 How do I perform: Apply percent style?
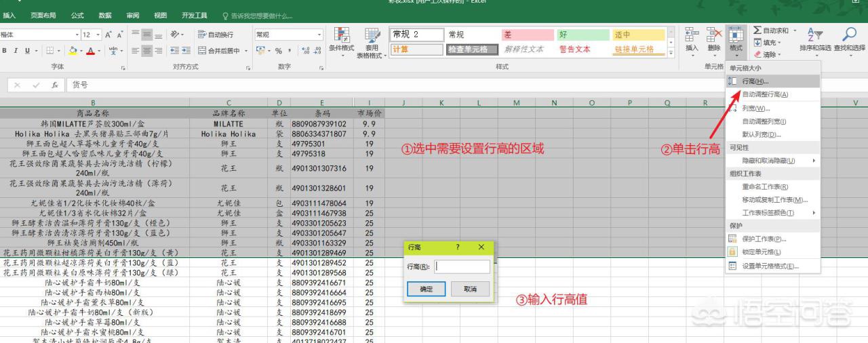278,51
